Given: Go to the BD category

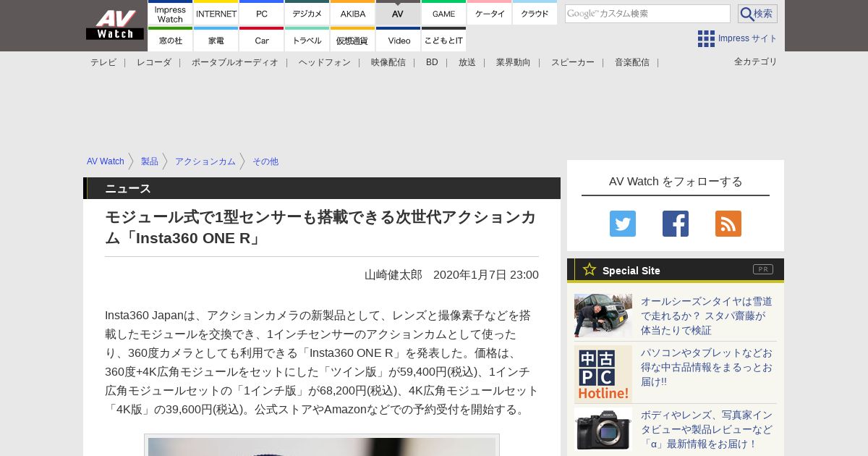Looking at the screenshot, I should tap(432, 62).
